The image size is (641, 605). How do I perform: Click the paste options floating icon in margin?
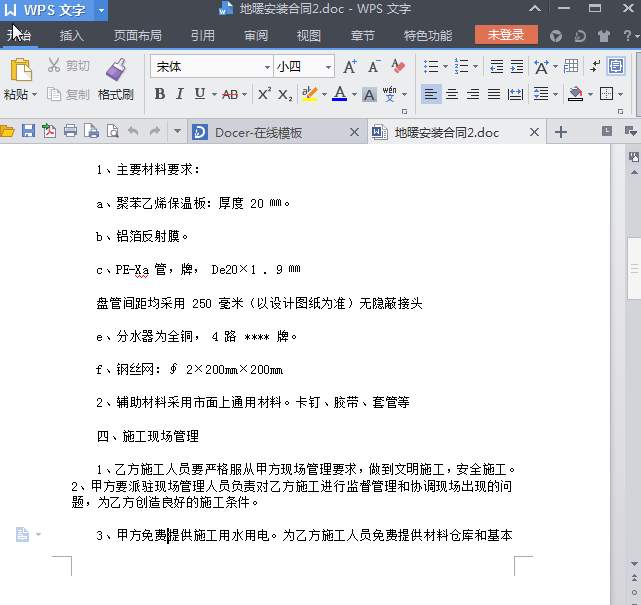coord(22,534)
